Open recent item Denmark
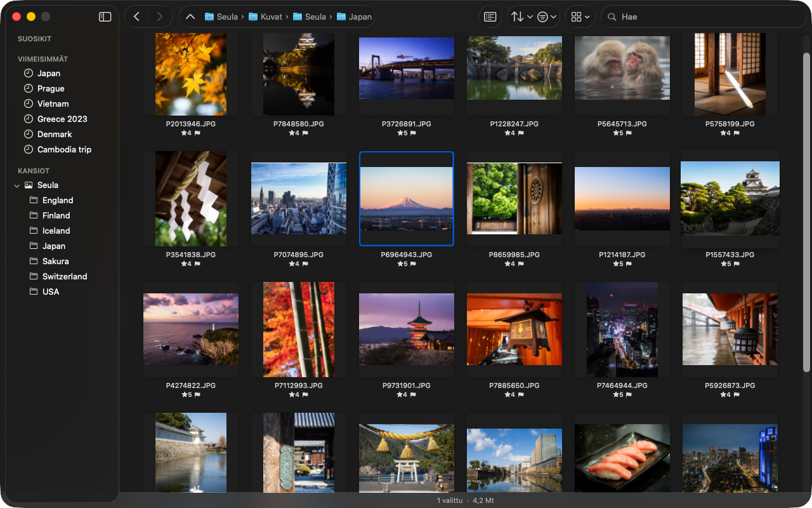Screen dimensions: 812x508 click(55, 134)
